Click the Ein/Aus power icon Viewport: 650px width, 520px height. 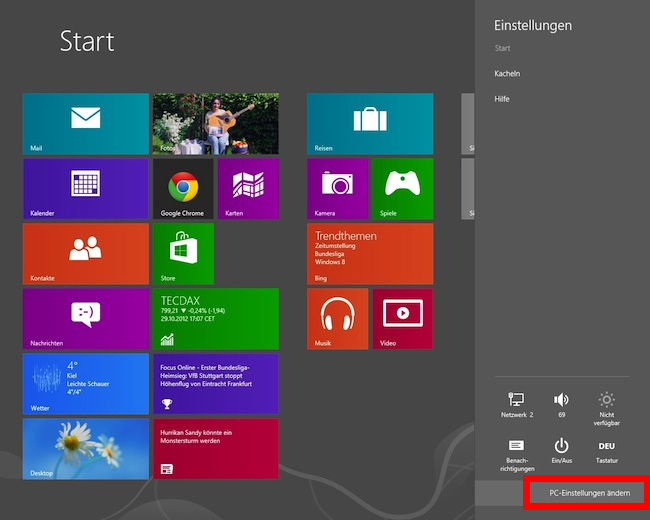point(561,450)
